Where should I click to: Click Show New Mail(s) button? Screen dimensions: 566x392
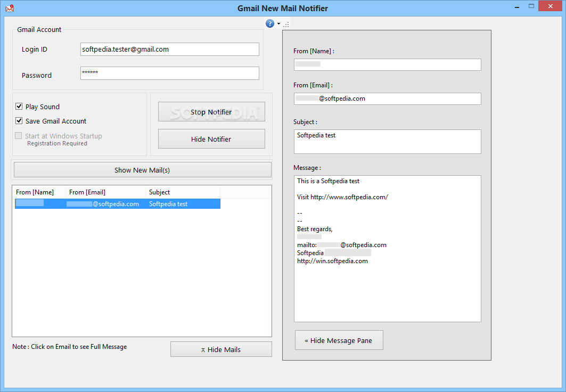click(x=143, y=170)
